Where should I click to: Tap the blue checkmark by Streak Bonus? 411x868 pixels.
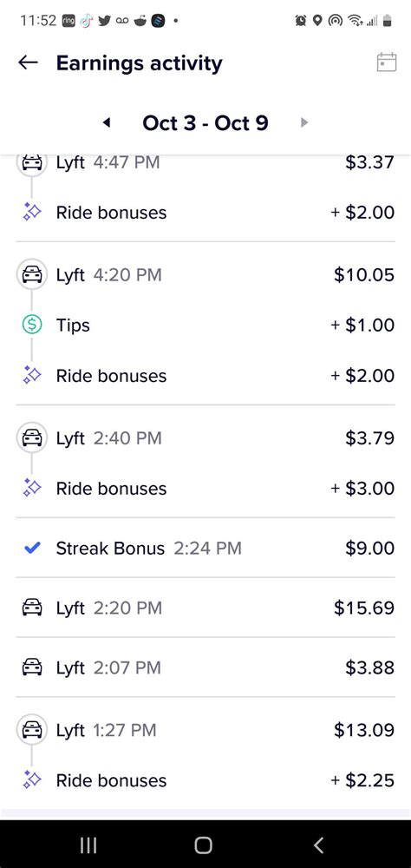coord(33,548)
